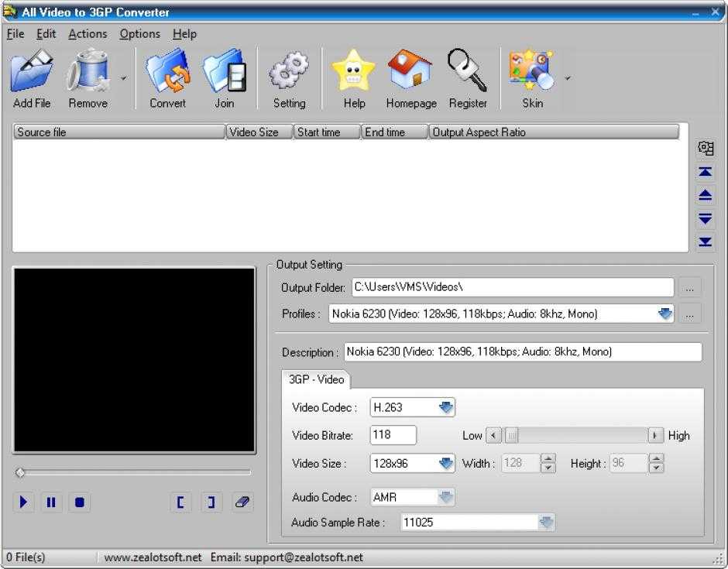This screenshot has height=569, width=728.
Task: Open the Edit menu
Action: coord(46,34)
